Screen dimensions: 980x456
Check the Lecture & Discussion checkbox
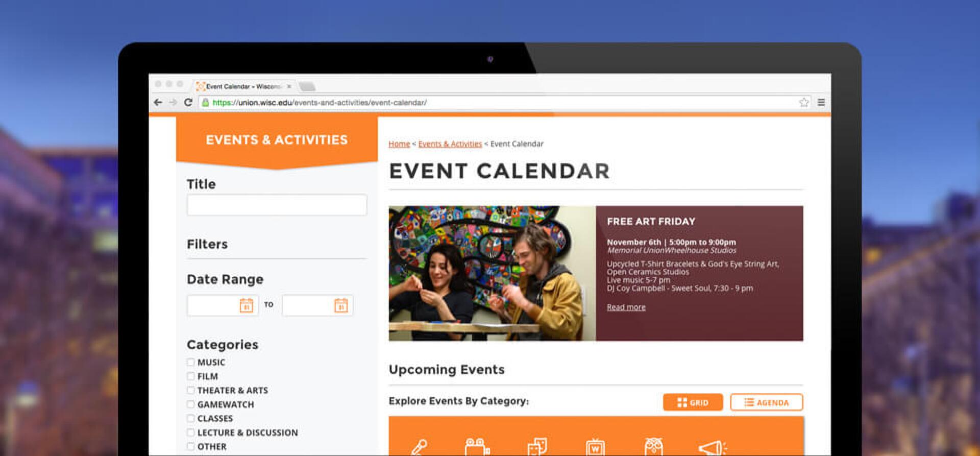click(x=190, y=433)
